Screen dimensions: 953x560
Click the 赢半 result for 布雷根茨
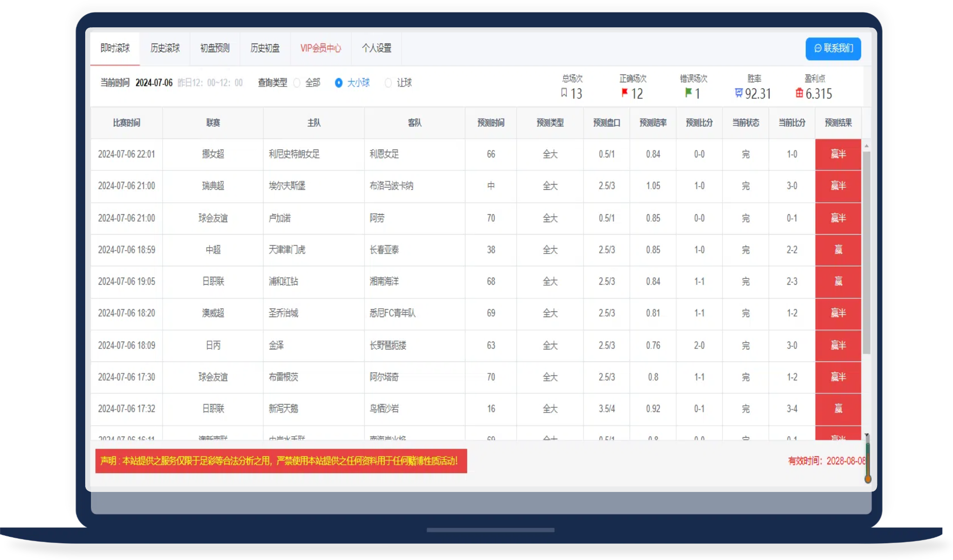click(x=838, y=377)
